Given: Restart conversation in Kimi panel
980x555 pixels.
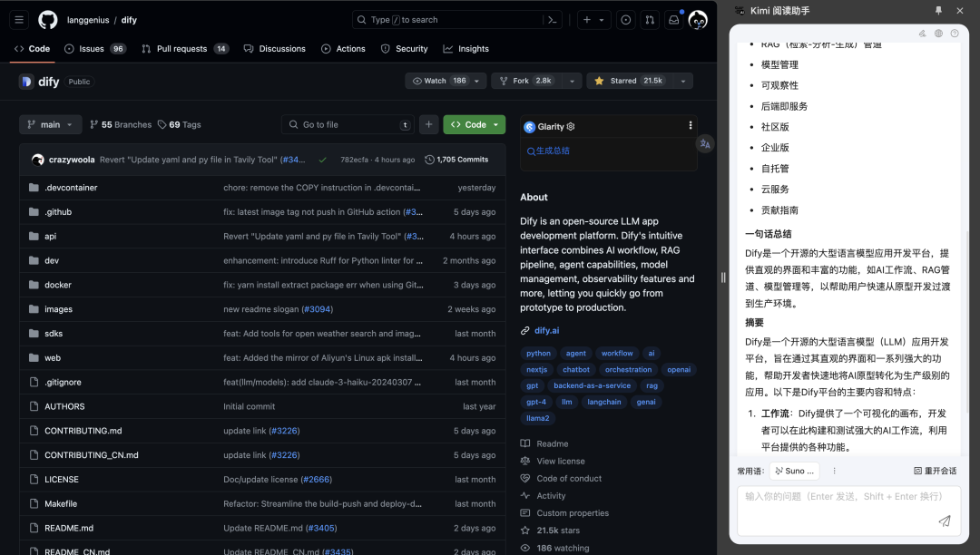Looking at the screenshot, I should click(935, 471).
